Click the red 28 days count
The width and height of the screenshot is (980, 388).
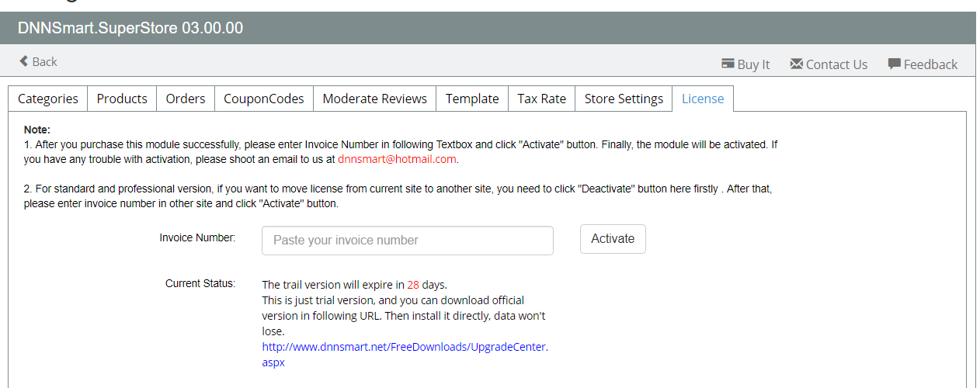tap(413, 285)
